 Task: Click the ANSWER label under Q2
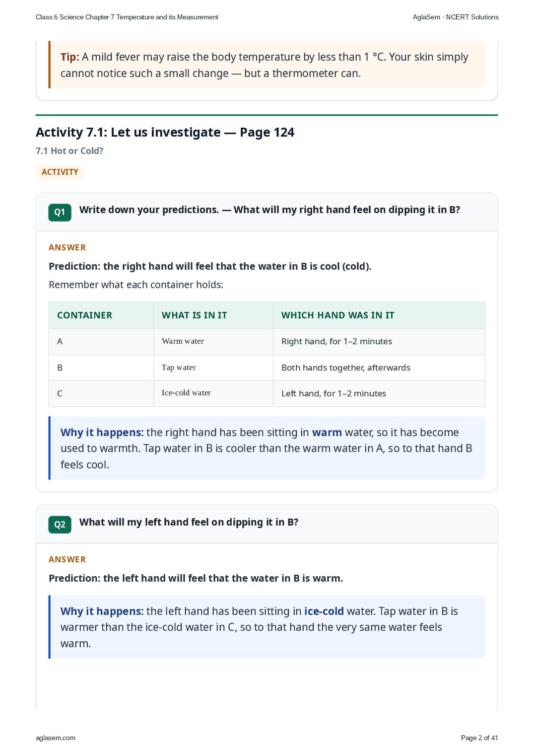pos(67,559)
